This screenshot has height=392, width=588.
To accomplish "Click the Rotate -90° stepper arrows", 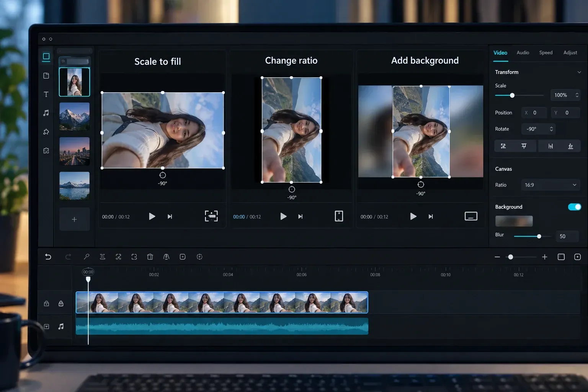I will [x=551, y=129].
